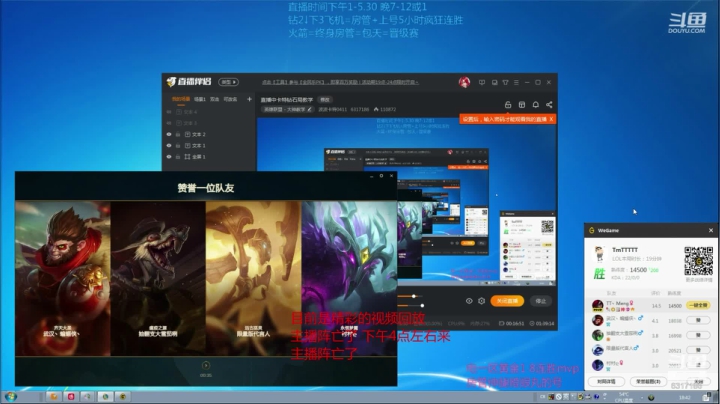Select the 文本 3 source row
This screenshot has width=720, height=404.
pyautogui.click(x=209, y=123)
